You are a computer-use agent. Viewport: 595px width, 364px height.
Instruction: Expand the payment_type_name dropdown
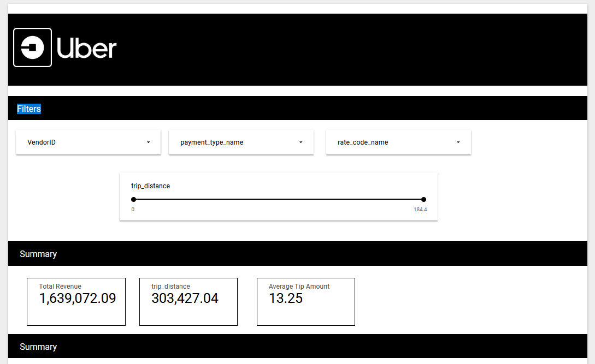tap(241, 142)
